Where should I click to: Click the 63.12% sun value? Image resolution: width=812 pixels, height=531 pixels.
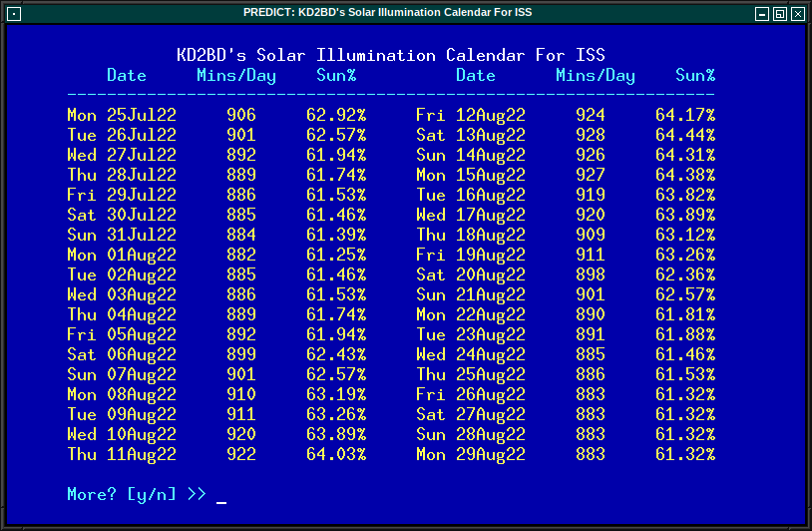click(x=685, y=235)
